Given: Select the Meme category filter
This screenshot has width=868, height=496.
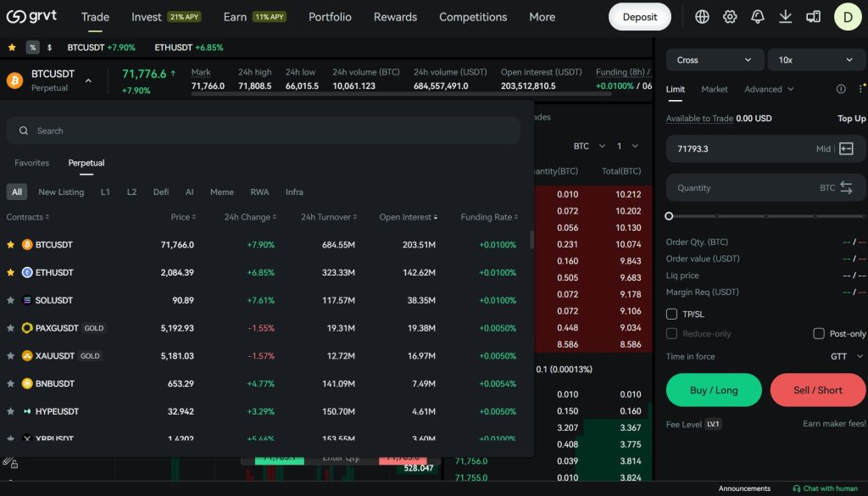Looking at the screenshot, I should click(x=221, y=192).
